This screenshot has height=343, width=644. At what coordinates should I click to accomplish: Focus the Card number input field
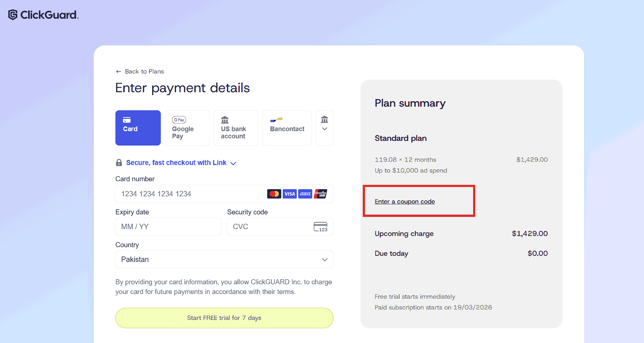[191, 194]
